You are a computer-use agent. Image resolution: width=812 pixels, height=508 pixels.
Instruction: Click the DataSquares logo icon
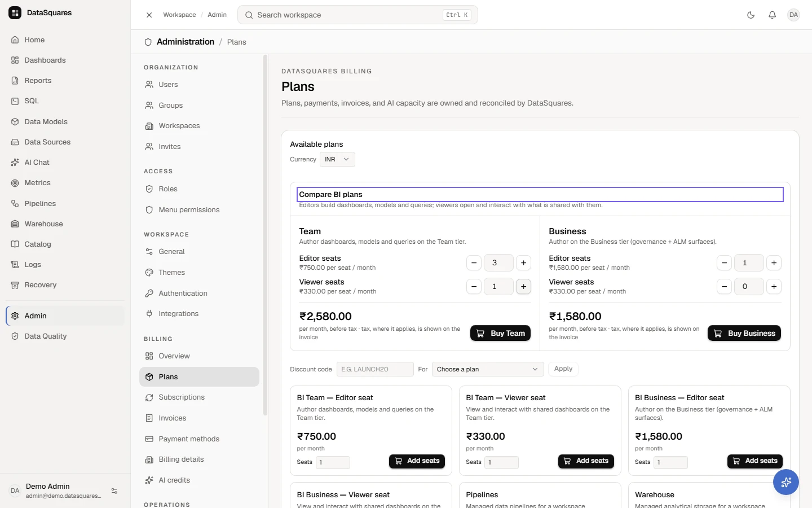click(x=15, y=12)
